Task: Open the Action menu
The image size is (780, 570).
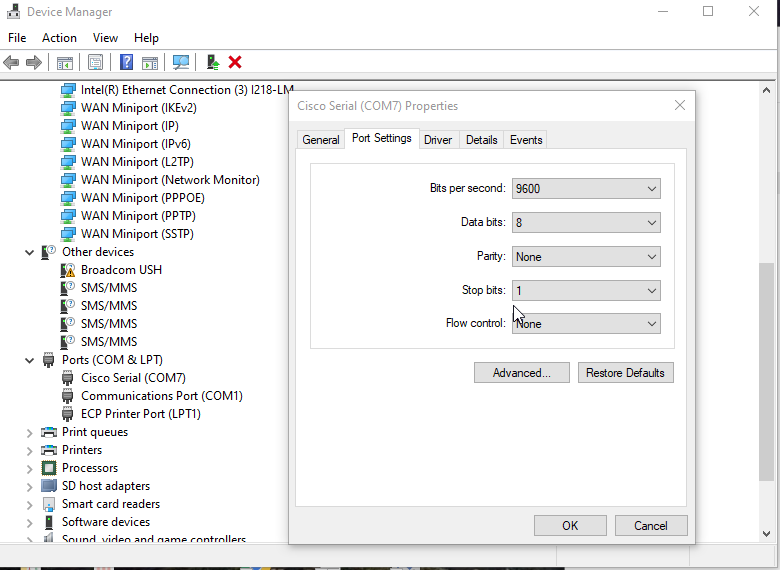Action: point(59,38)
